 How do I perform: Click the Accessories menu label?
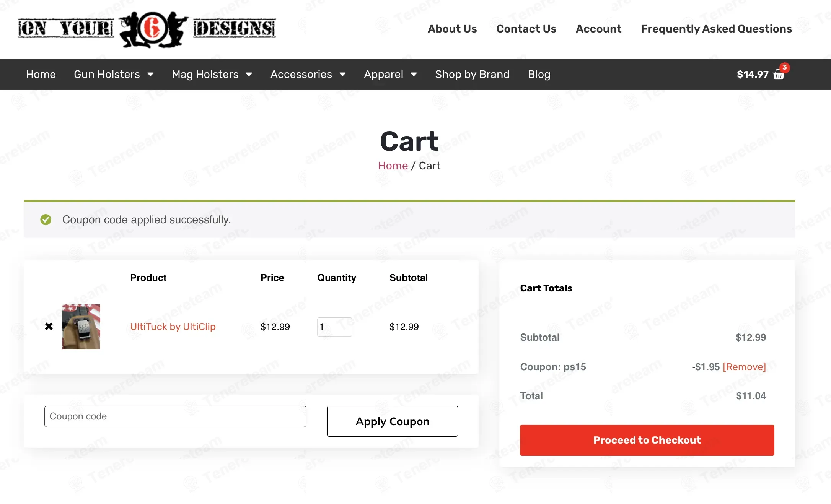[x=301, y=74]
